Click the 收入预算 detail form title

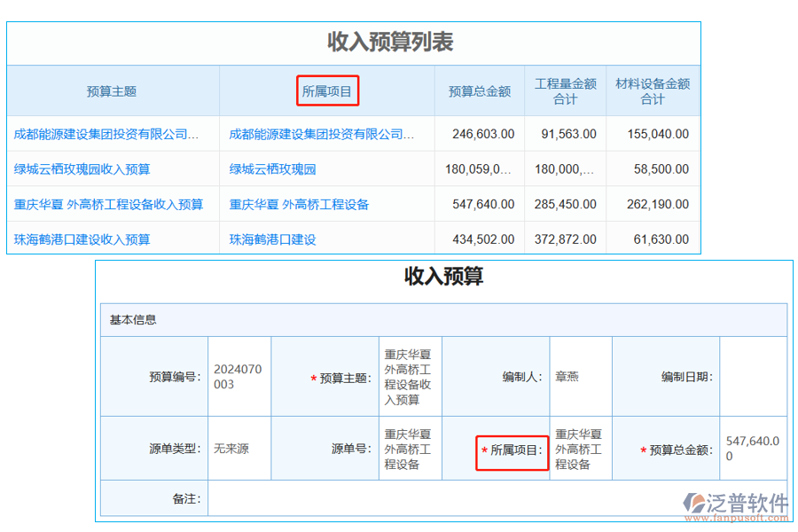click(x=442, y=278)
